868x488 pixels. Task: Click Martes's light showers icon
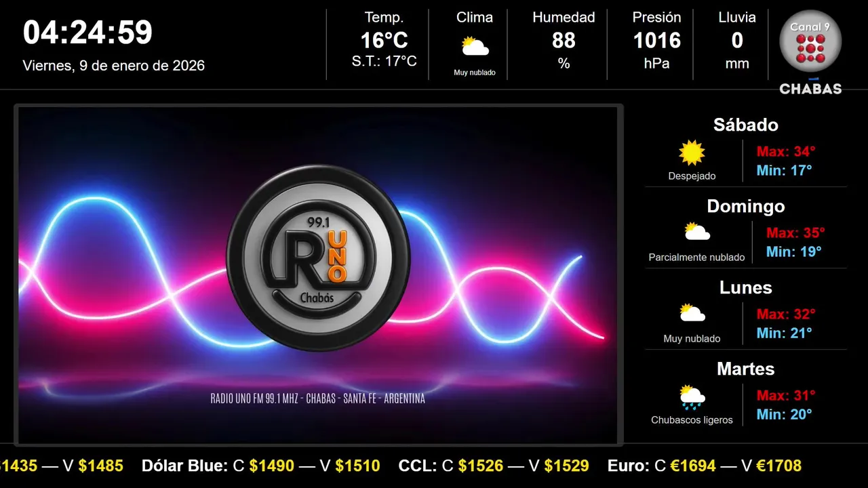click(x=692, y=396)
